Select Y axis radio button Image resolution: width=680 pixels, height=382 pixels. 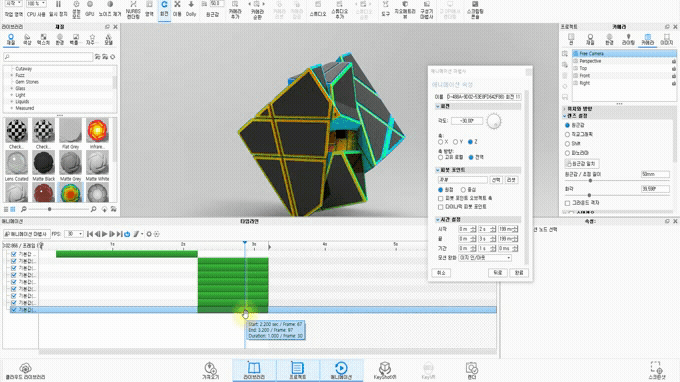(x=455, y=142)
